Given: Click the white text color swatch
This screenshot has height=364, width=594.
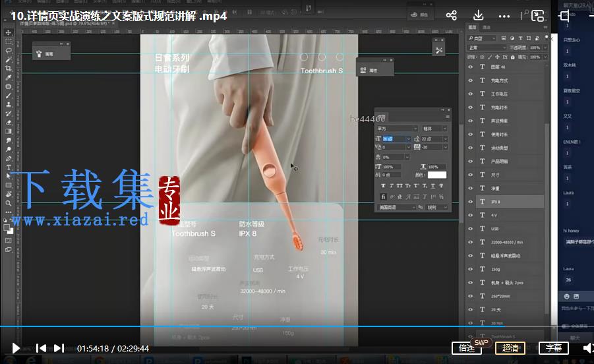Looking at the screenshot, I should 437,175.
